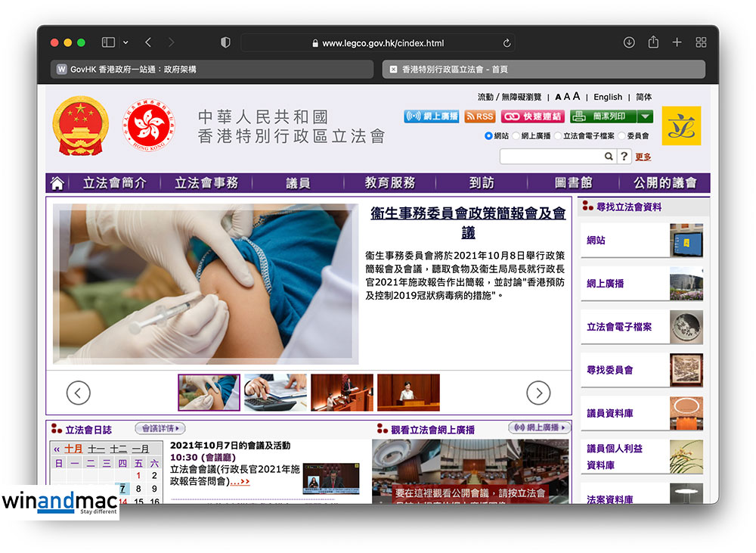This screenshot has height=553, width=756.
Task: Show Safari tab overview grid
Action: coord(701,43)
